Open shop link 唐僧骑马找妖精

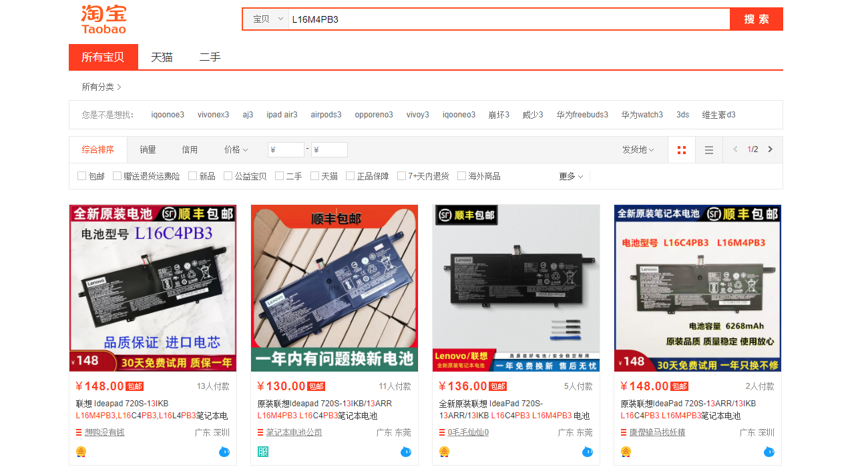[x=658, y=432]
